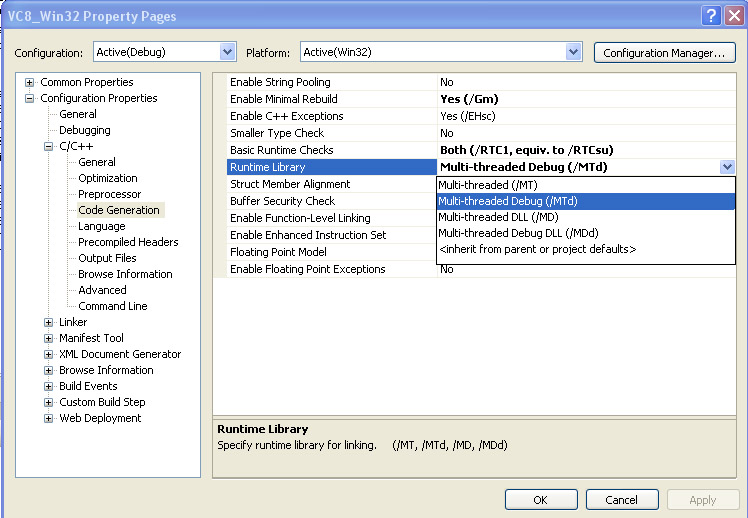Click No value for Smaller Type Check
The height and width of the screenshot is (518, 748).
(447, 133)
